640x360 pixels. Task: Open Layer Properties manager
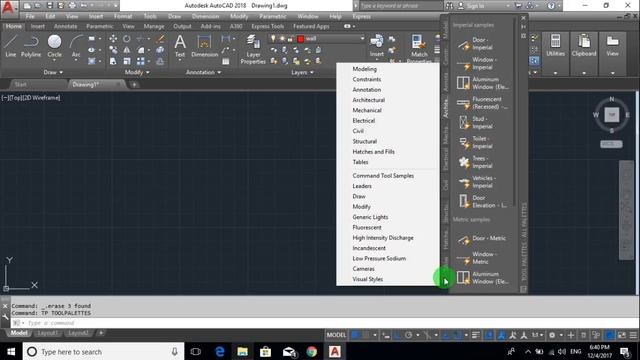coord(253,49)
